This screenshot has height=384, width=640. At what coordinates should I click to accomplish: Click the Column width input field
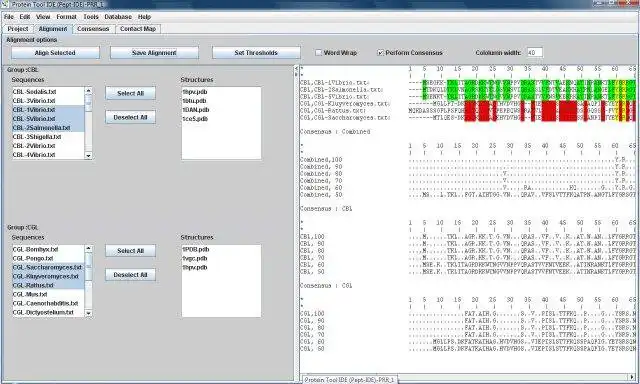pos(534,53)
